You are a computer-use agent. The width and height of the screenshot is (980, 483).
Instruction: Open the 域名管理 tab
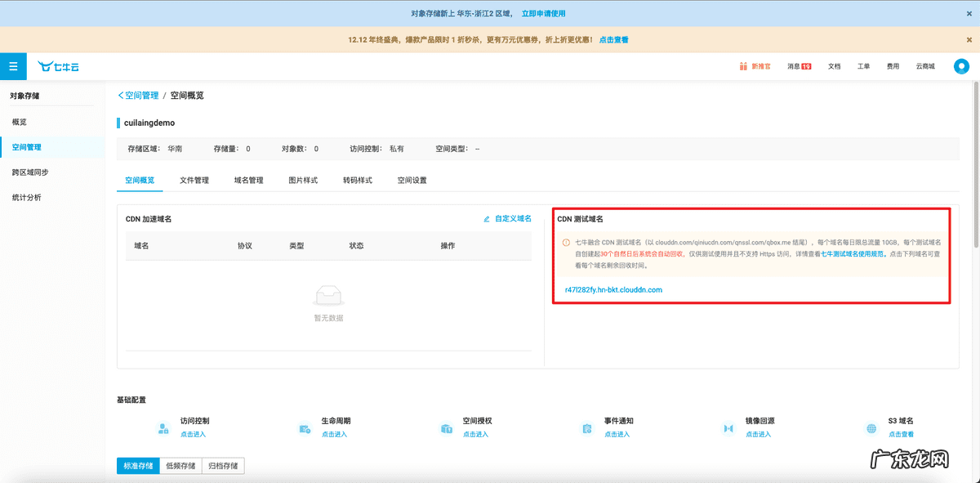pos(249,180)
